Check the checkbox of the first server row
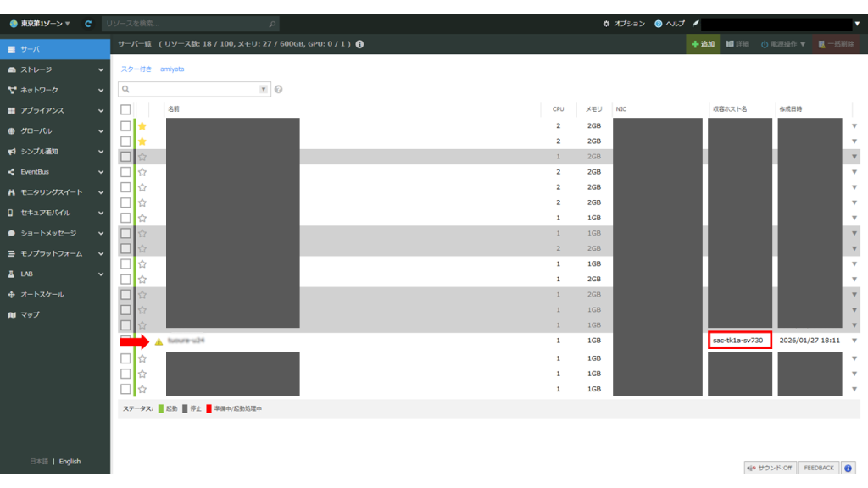The height and width of the screenshot is (488, 868). click(x=125, y=126)
